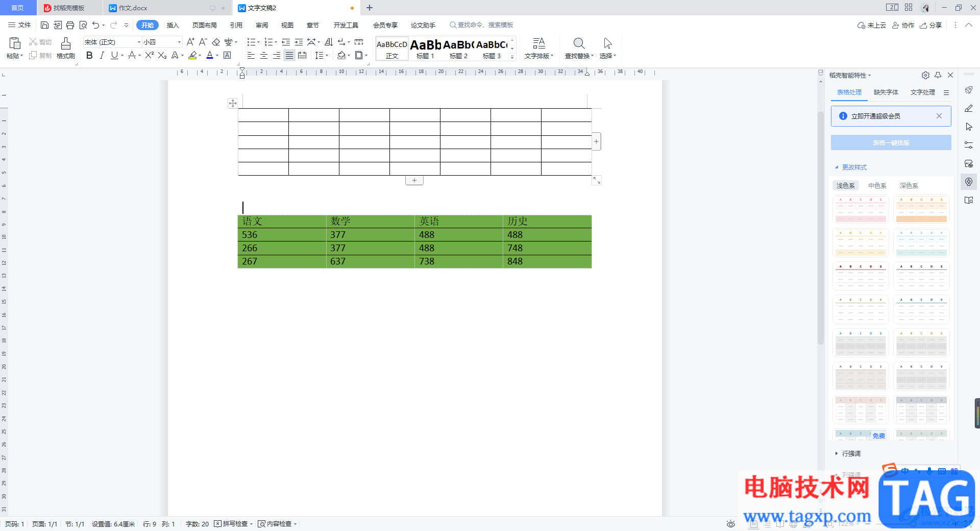Toggle bold formatting
The height and width of the screenshot is (531, 980).
click(x=89, y=55)
